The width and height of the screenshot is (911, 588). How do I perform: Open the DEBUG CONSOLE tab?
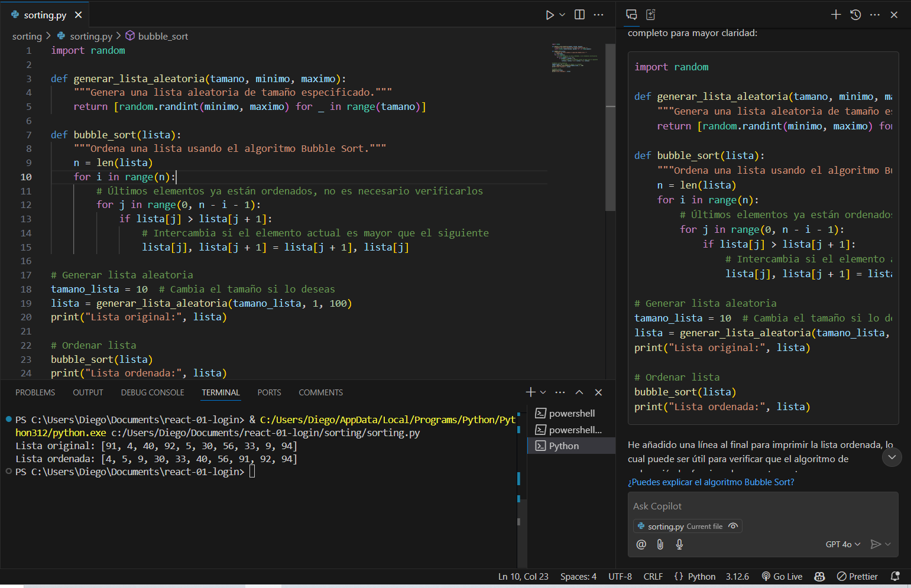(x=153, y=392)
